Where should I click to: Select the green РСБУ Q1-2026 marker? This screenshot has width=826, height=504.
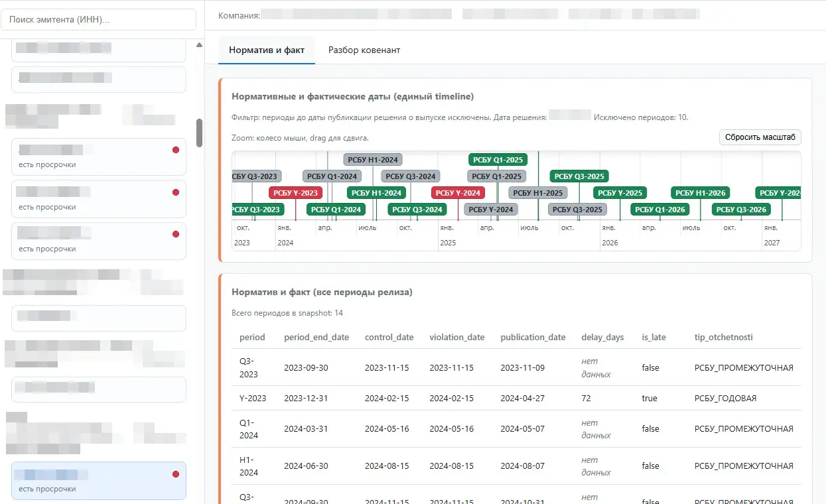point(659,210)
